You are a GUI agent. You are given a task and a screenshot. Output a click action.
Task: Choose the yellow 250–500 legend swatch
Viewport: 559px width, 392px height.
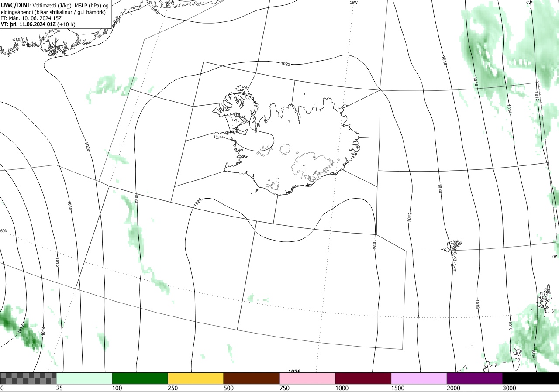(x=196, y=378)
